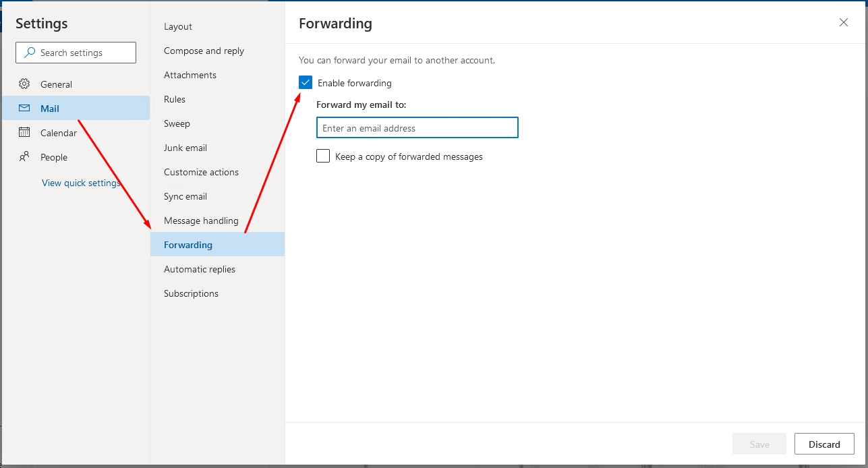Check Keep a copy of forwarded messages
This screenshot has height=468, width=868.
(323, 156)
